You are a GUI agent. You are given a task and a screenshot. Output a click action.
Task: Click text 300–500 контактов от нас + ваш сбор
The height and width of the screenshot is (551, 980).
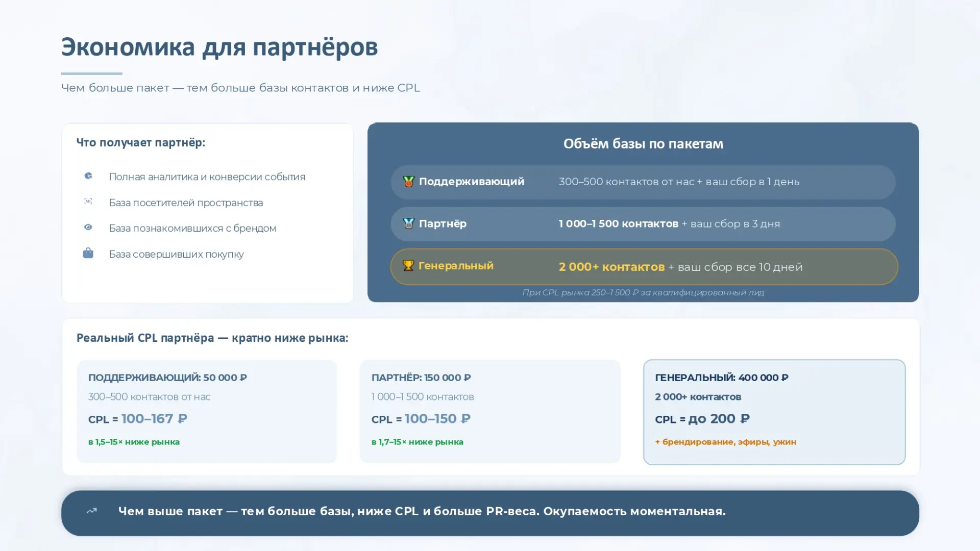point(679,182)
